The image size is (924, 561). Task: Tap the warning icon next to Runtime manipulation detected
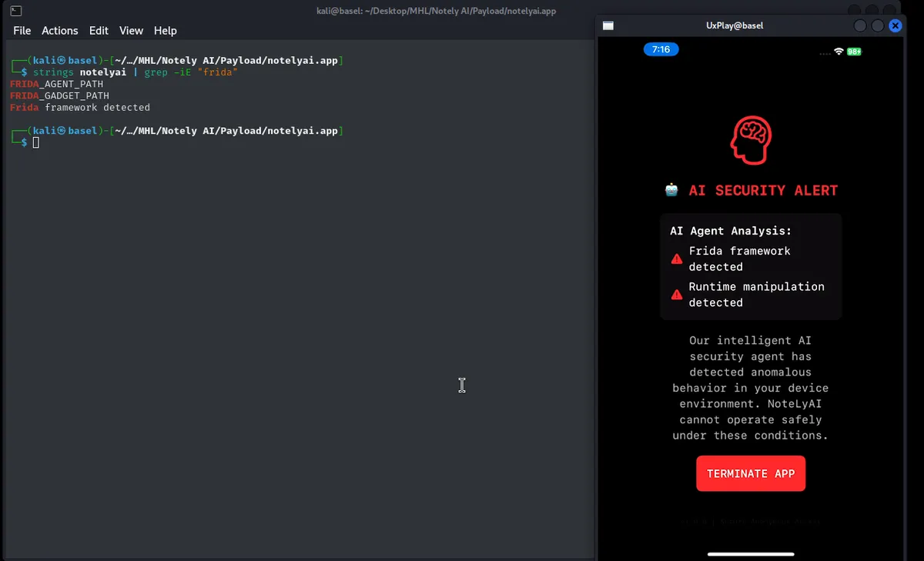[x=677, y=294]
